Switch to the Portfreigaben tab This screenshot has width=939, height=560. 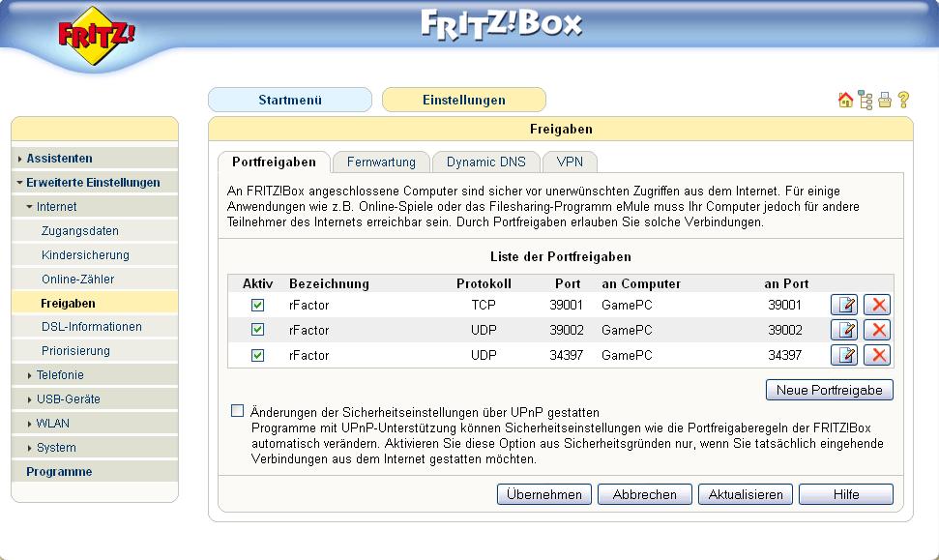click(274, 162)
